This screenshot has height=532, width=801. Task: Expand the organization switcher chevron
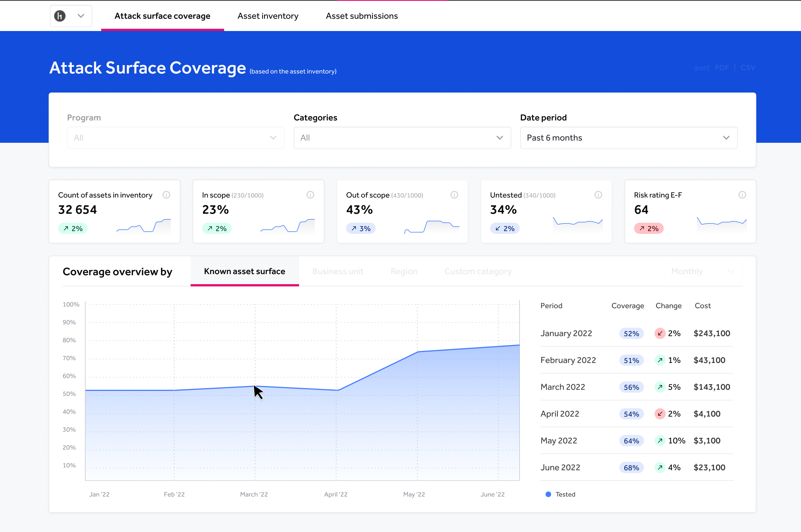81,16
